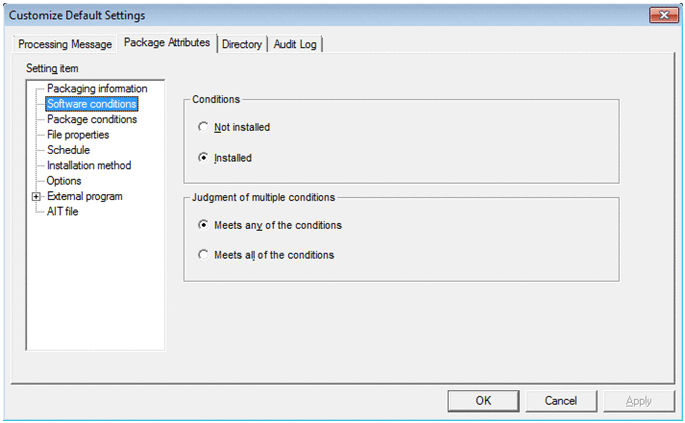Select Packaging information in the tree

point(97,89)
